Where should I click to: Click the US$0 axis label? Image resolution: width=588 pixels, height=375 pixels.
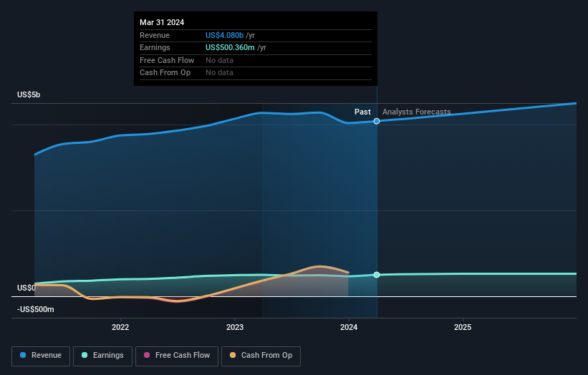pos(26,288)
